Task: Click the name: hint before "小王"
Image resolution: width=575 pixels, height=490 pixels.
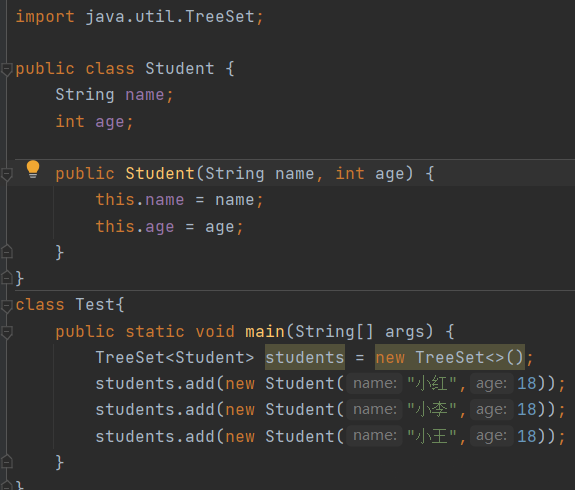Action: 375,436
